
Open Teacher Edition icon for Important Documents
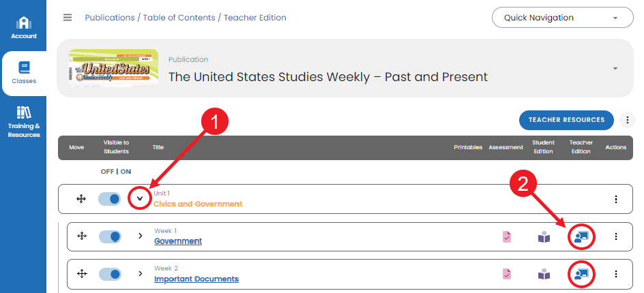(x=581, y=274)
